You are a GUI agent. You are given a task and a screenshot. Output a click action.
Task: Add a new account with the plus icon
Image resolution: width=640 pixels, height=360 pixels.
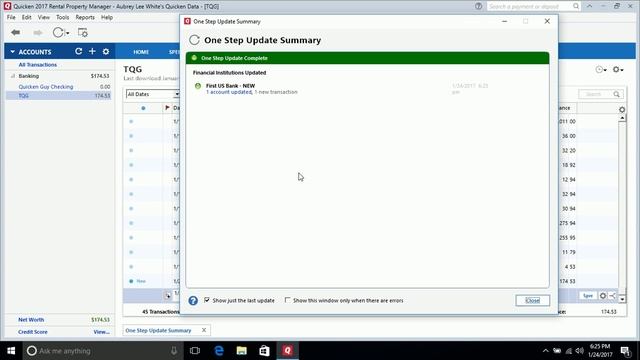click(x=92, y=51)
